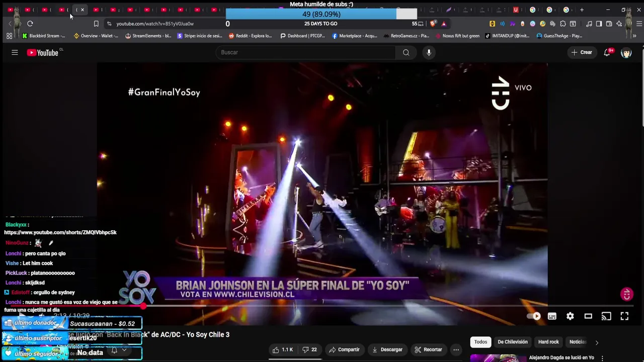
Task: Open StreamElements bookmark
Action: point(148,36)
